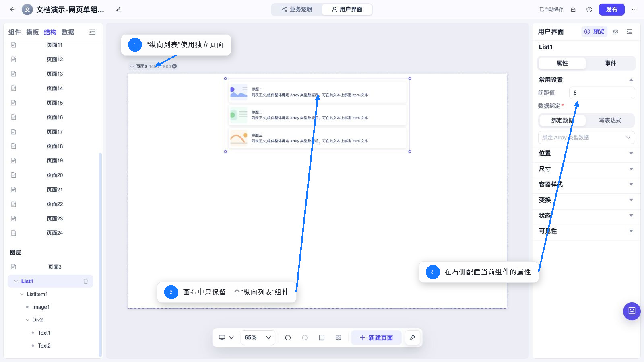644x362 pixels.
Task: Open the 组件 tab
Action: tap(14, 32)
